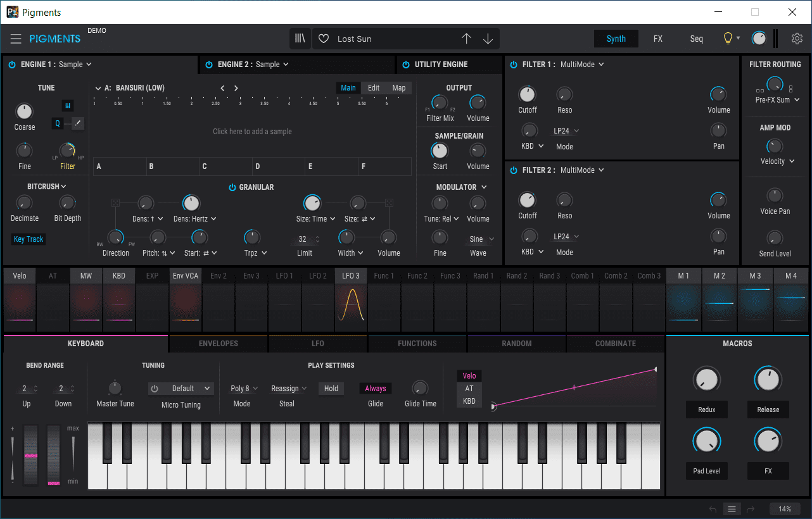Open Filter 1 MultiMode type dropdown
The image size is (812, 519).
point(582,65)
